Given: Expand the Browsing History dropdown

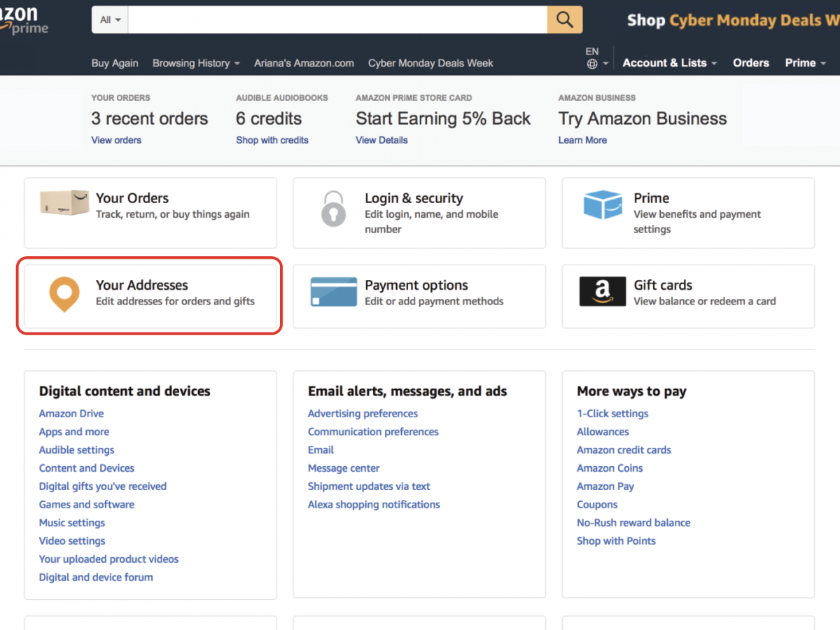Looking at the screenshot, I should point(196,63).
